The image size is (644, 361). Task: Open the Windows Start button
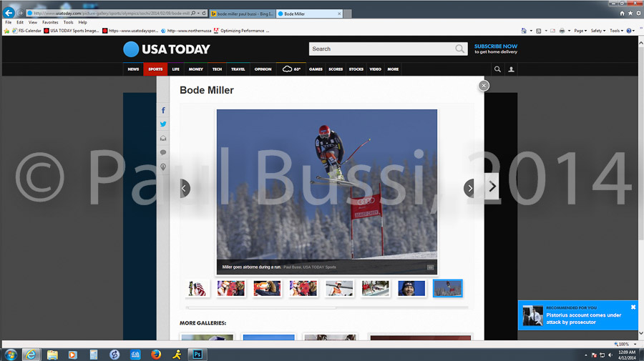click(x=11, y=355)
